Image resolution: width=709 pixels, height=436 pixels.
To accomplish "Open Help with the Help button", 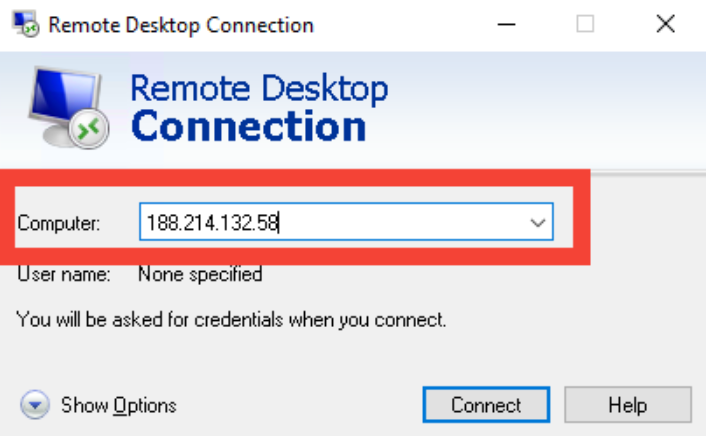I will (x=627, y=405).
